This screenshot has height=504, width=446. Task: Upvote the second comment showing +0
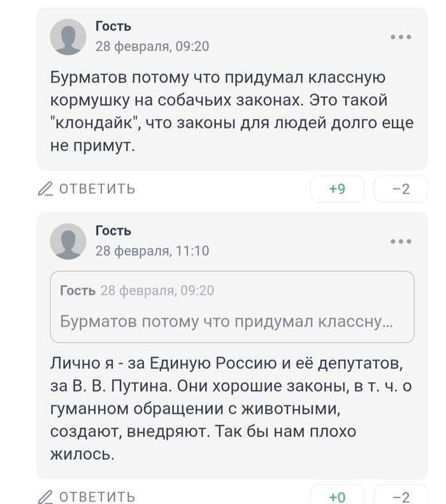(336, 497)
